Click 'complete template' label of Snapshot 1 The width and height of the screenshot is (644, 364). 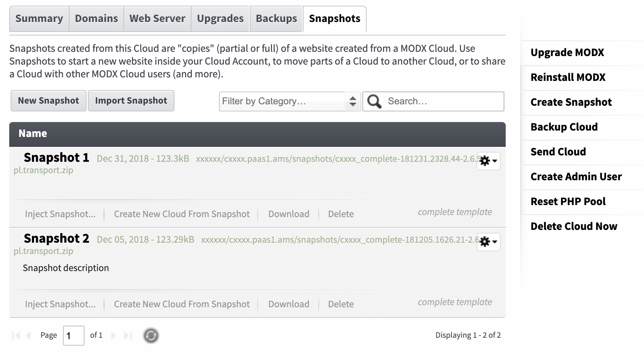(x=455, y=212)
